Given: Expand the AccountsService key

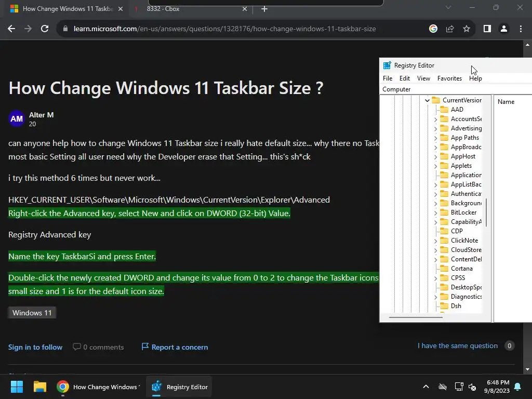Looking at the screenshot, I should click(x=436, y=119).
